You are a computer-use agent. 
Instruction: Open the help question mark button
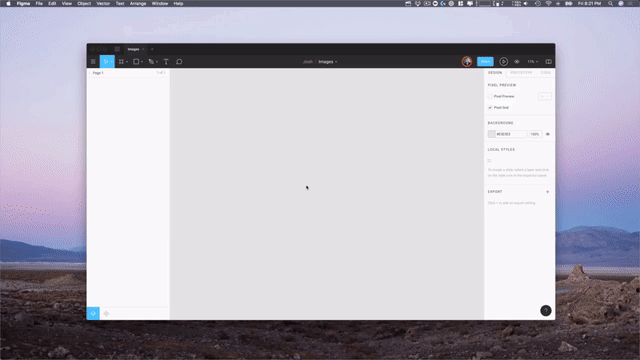point(546,311)
